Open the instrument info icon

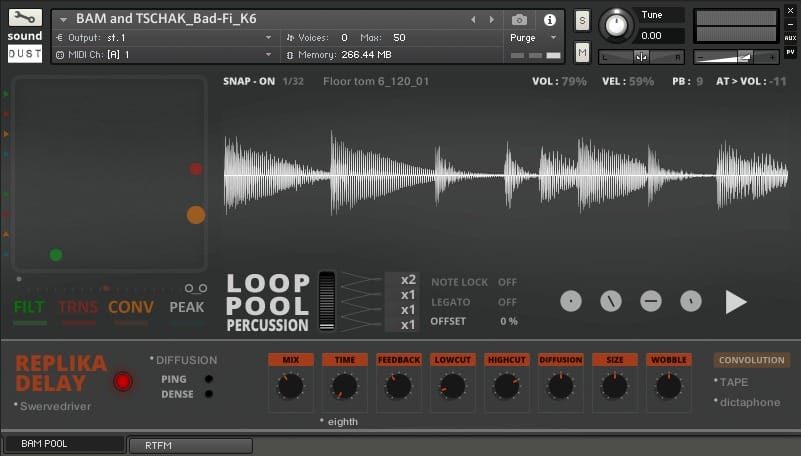point(550,20)
